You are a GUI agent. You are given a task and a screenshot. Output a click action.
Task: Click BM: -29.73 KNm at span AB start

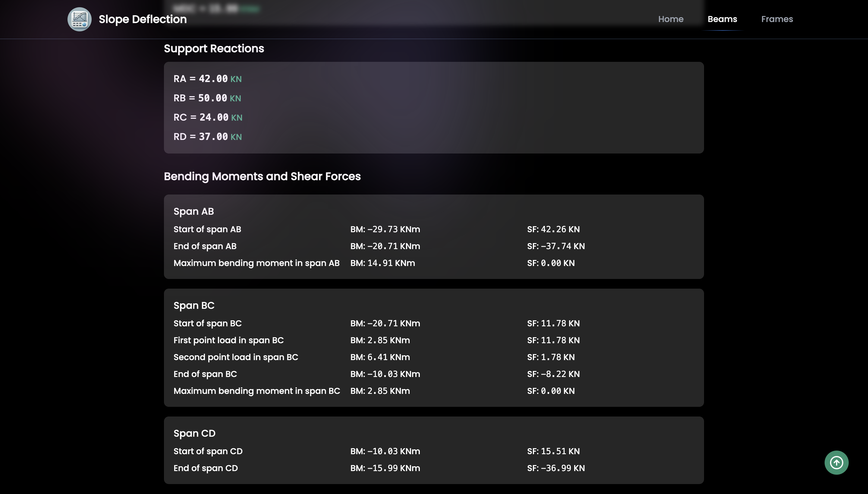[x=385, y=229]
